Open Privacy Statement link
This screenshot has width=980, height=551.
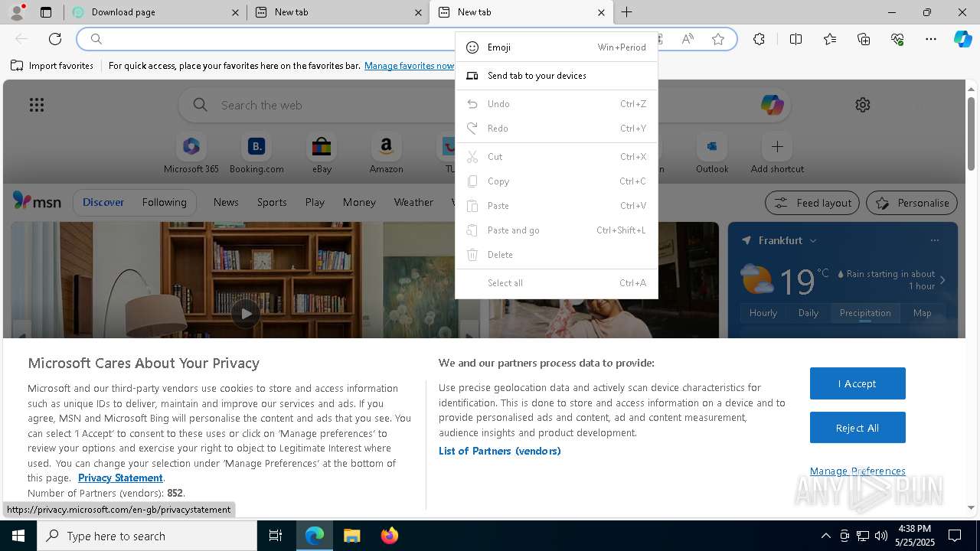[120, 478]
